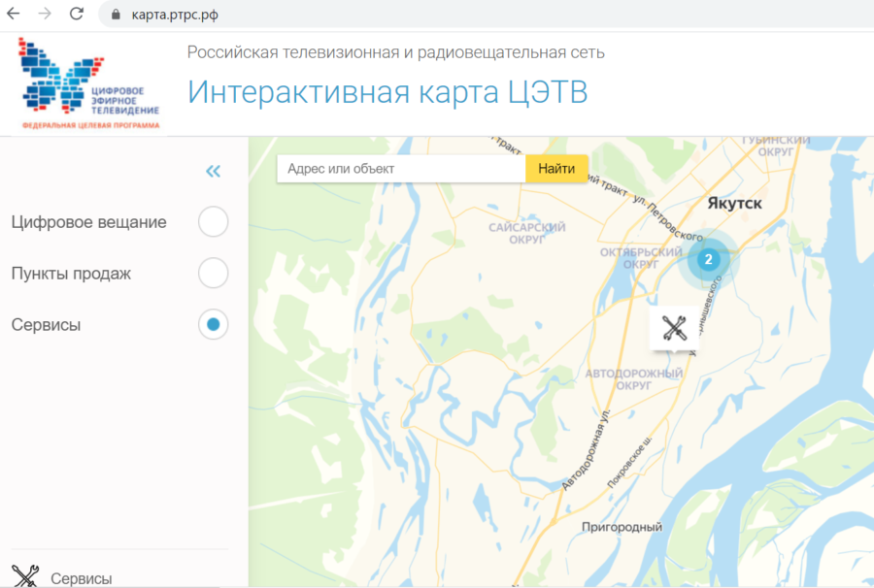The width and height of the screenshot is (874, 588).
Task: Click the padlock site security icon
Action: tap(116, 15)
